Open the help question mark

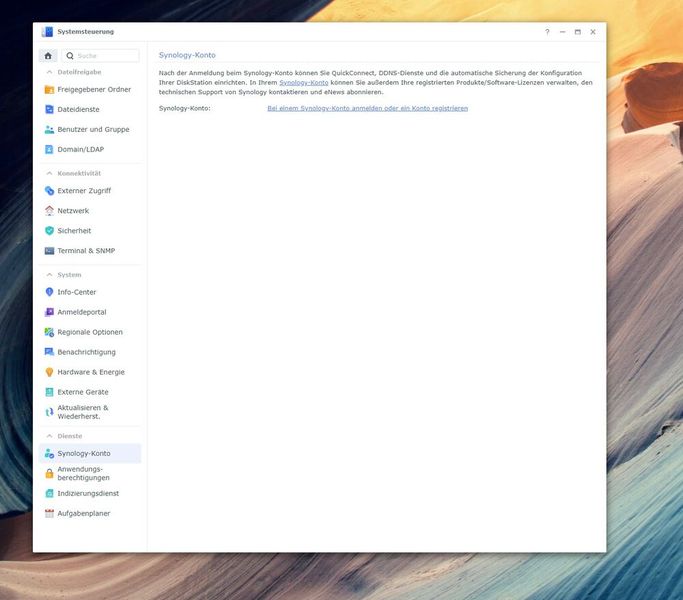(547, 32)
